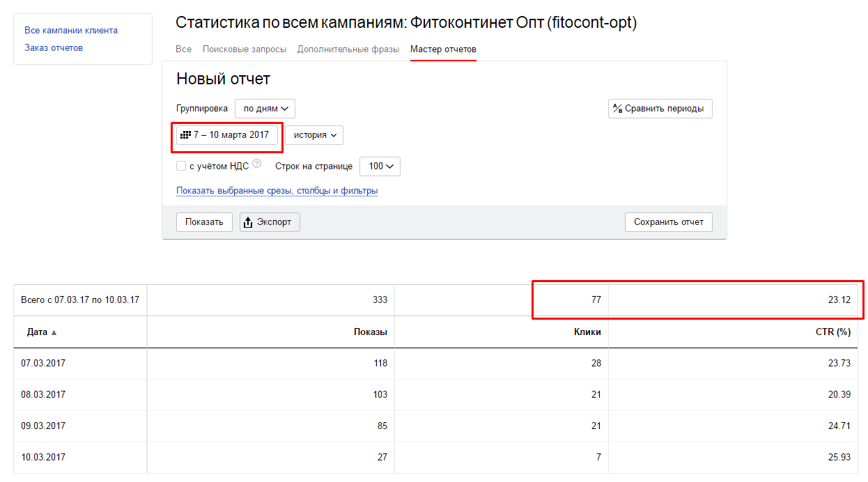Go to the Заказ отчетов link
The image size is (868, 482).
tap(54, 48)
